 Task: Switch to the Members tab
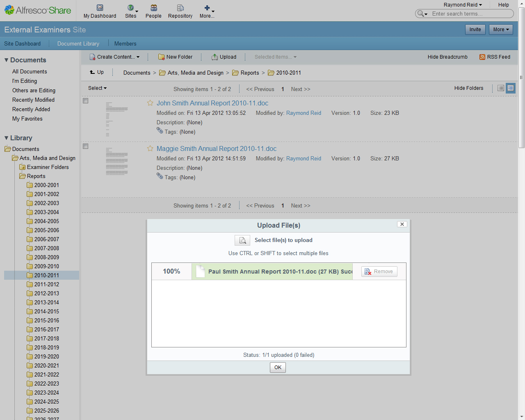(x=125, y=43)
